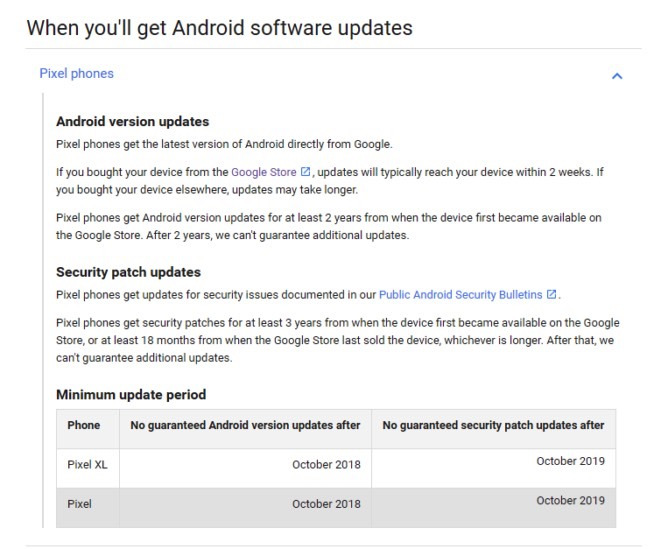
Task: Click the "Pixel phones" section title
Action: click(x=76, y=74)
